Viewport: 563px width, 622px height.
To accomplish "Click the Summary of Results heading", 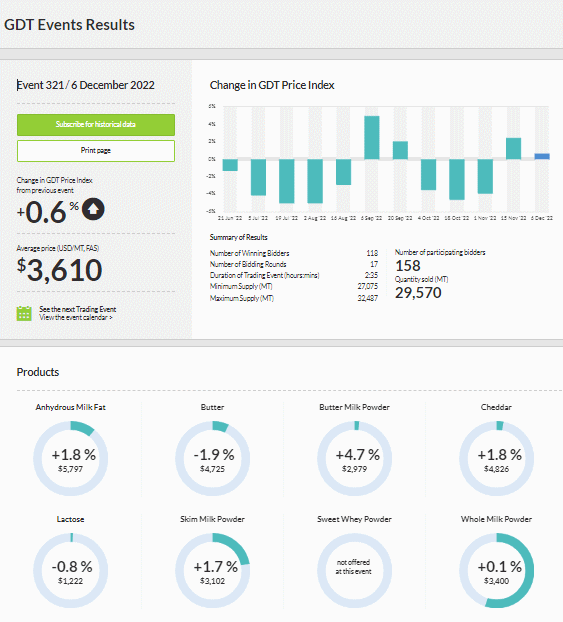I will click(x=238, y=237).
